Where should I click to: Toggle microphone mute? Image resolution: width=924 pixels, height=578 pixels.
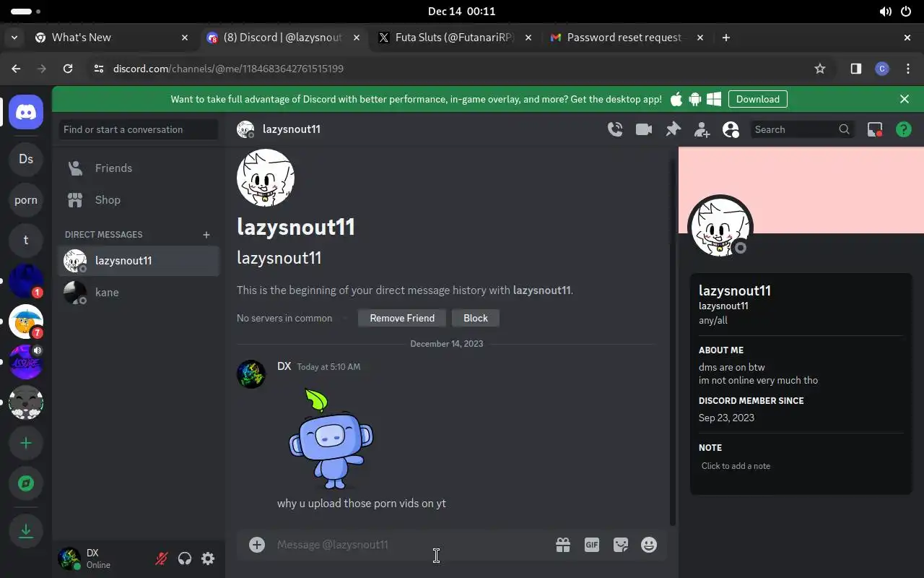162,558
